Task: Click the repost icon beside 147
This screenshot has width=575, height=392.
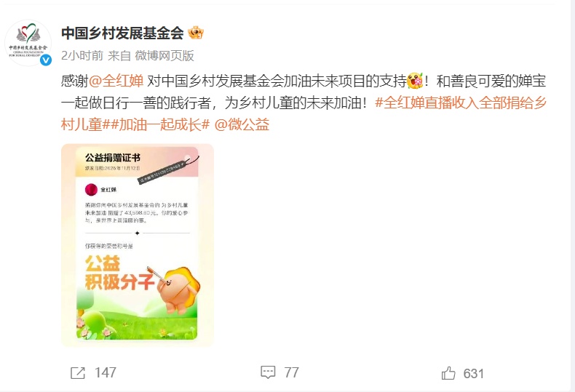Action: [x=78, y=373]
